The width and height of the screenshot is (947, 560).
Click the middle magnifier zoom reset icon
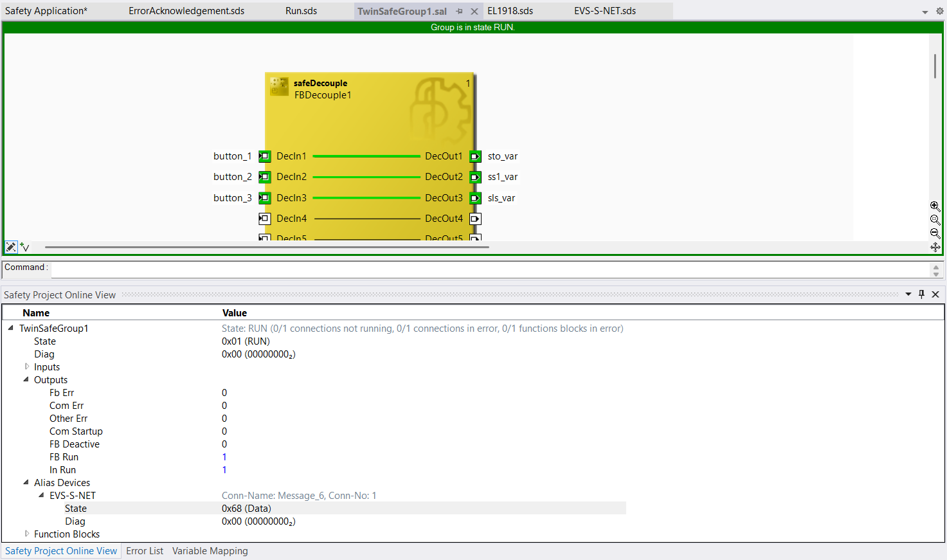click(x=935, y=220)
